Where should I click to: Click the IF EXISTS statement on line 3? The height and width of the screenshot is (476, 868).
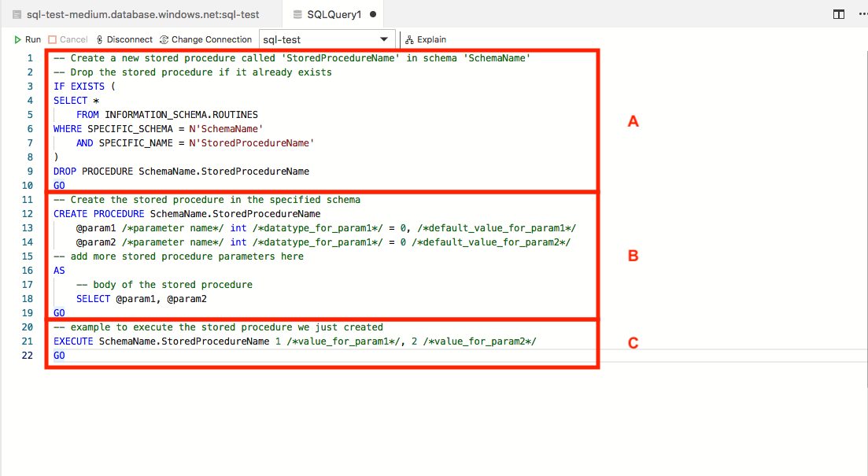pos(81,87)
